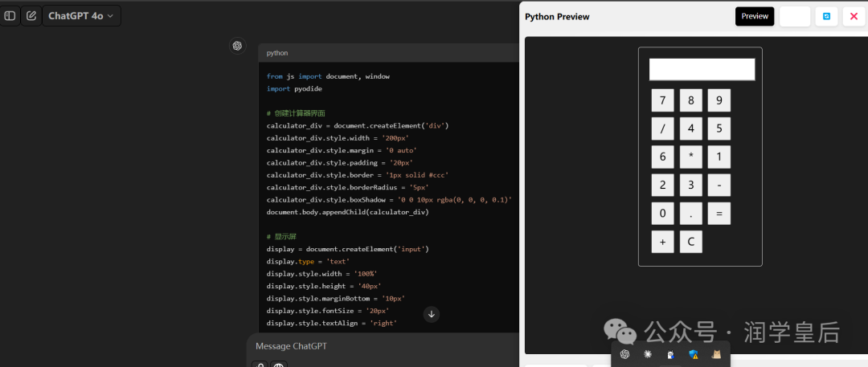The image size is (868, 367).
Task: Click the code line 'import pyodide'
Action: tap(294, 88)
